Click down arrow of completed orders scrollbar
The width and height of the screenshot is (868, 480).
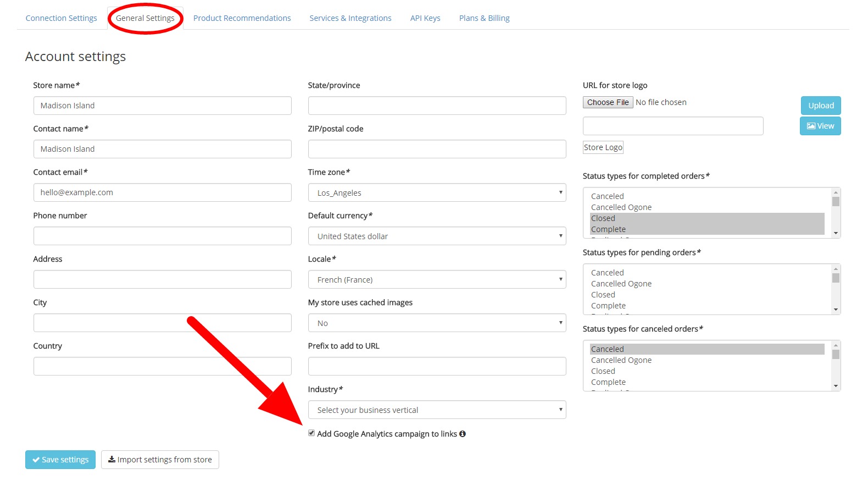point(836,233)
